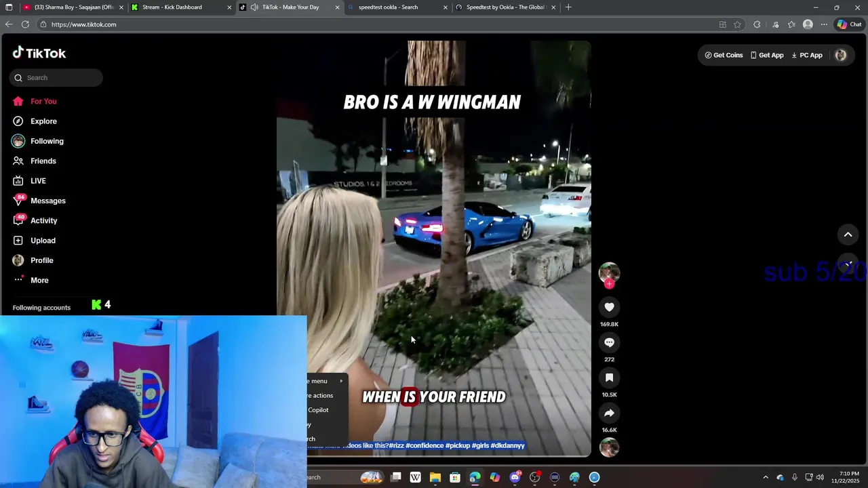Bookmark the video to favorites
Viewport: 868px width, 488px height.
tap(609, 378)
